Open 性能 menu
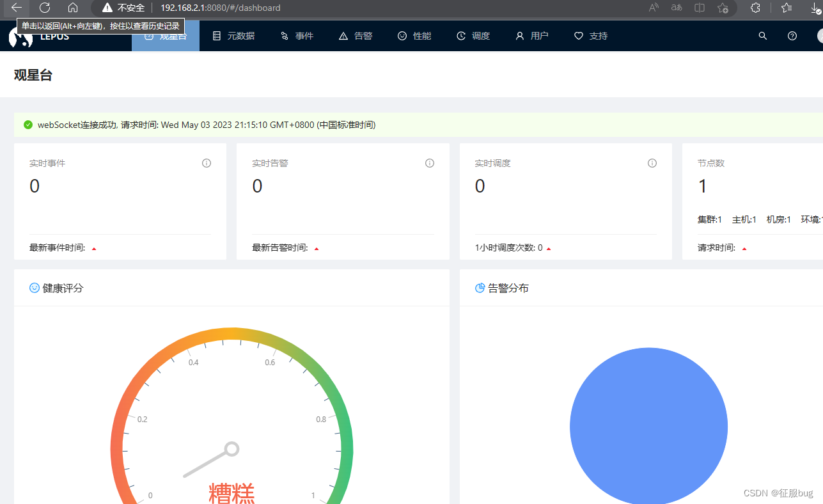Screen dimensions: 823x504 click(x=414, y=36)
